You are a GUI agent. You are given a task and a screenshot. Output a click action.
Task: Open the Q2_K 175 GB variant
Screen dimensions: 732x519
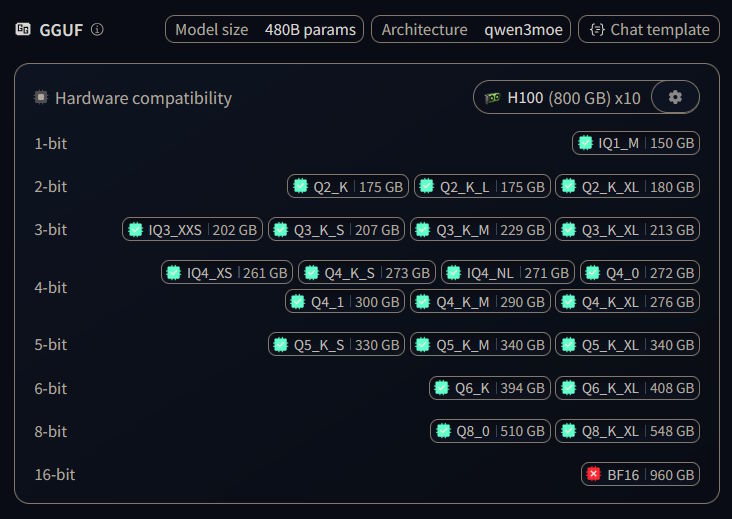click(x=347, y=186)
